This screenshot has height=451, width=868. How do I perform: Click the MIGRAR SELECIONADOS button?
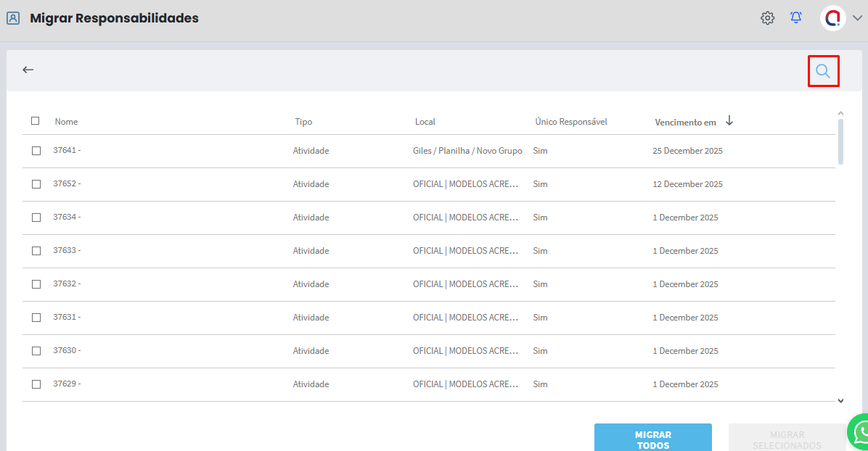point(787,439)
